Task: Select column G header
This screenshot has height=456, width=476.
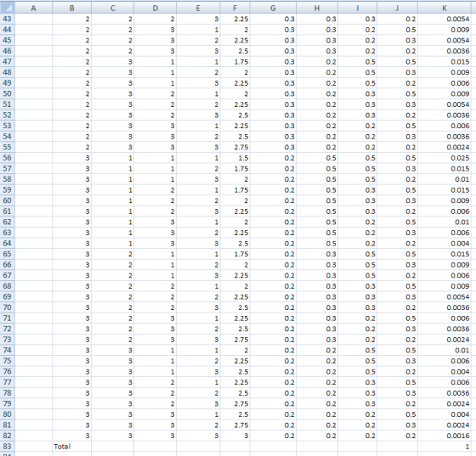Action: [x=273, y=8]
